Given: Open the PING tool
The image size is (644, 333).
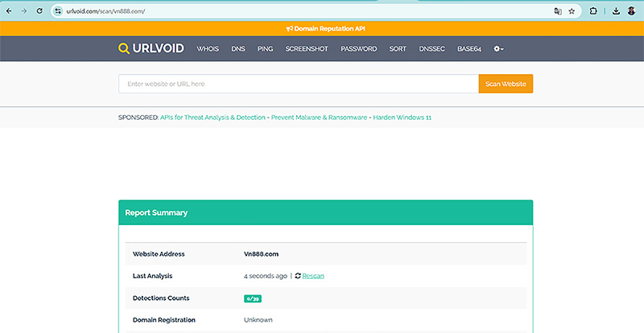Looking at the screenshot, I should [x=266, y=48].
